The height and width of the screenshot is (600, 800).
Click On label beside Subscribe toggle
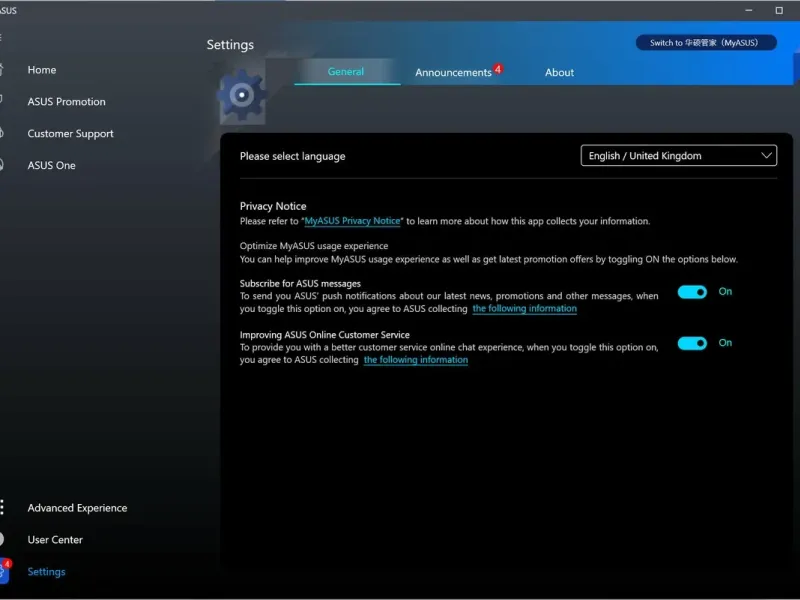coord(725,291)
